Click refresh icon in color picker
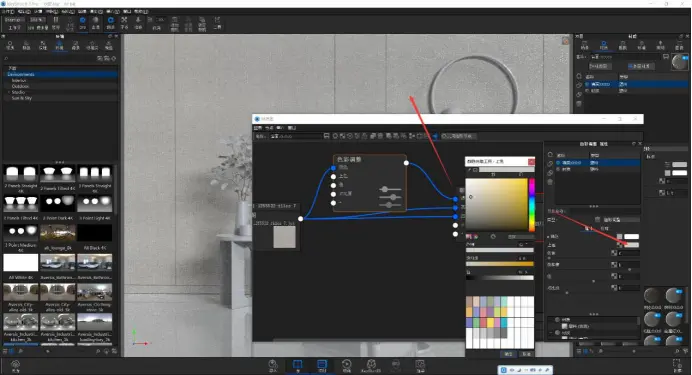The image size is (692, 375). pyautogui.click(x=493, y=237)
